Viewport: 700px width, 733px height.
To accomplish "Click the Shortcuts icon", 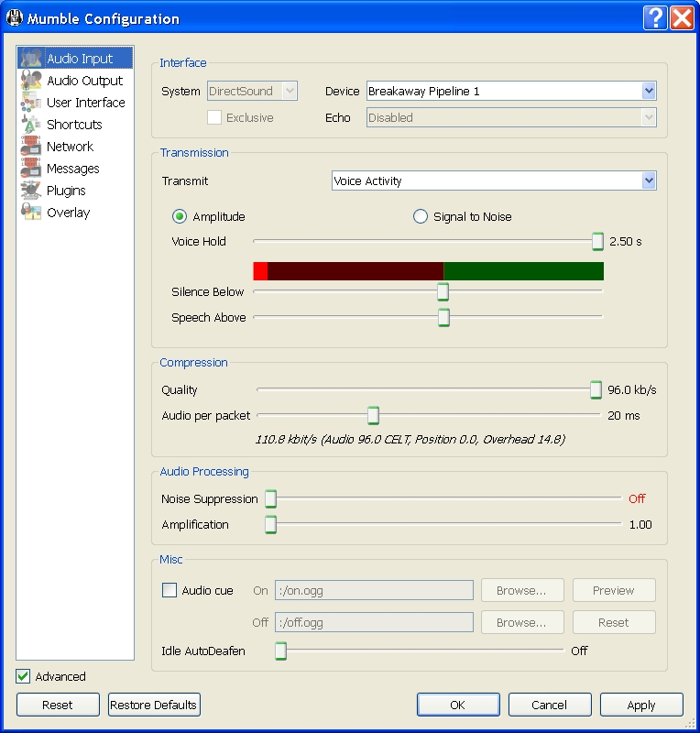I will click(x=31, y=124).
